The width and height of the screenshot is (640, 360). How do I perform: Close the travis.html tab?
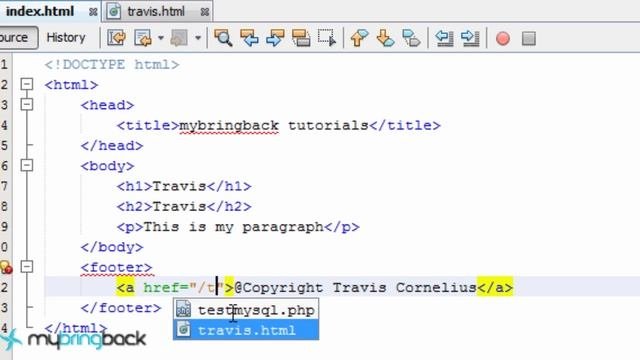click(x=205, y=12)
